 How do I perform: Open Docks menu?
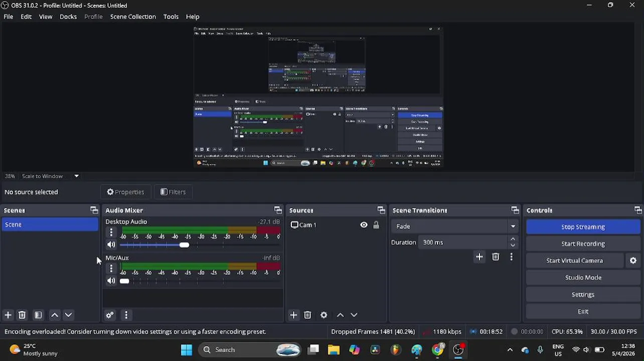[x=68, y=17]
